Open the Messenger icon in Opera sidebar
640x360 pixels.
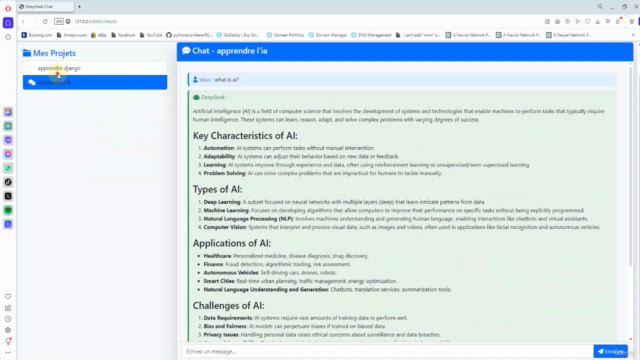click(8, 154)
